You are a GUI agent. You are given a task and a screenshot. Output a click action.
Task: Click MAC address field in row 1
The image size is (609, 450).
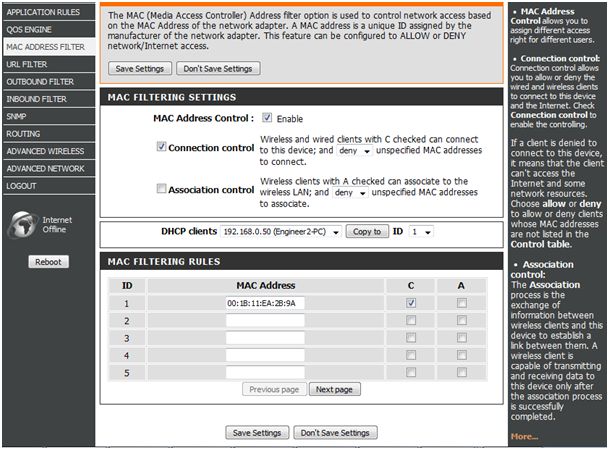[x=265, y=303]
